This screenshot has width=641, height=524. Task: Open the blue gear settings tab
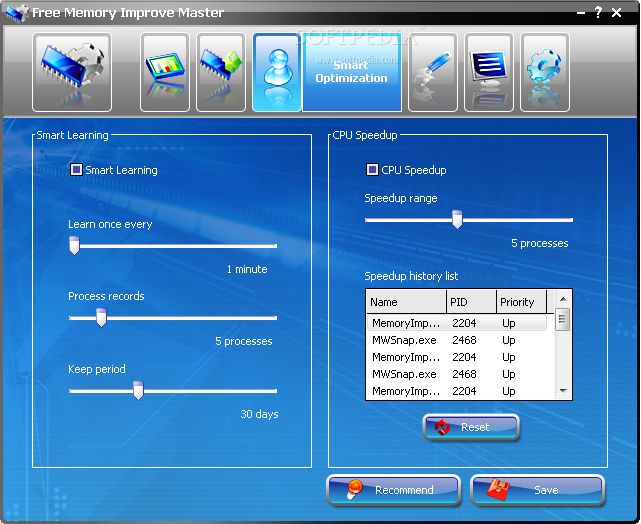pyautogui.click(x=545, y=72)
